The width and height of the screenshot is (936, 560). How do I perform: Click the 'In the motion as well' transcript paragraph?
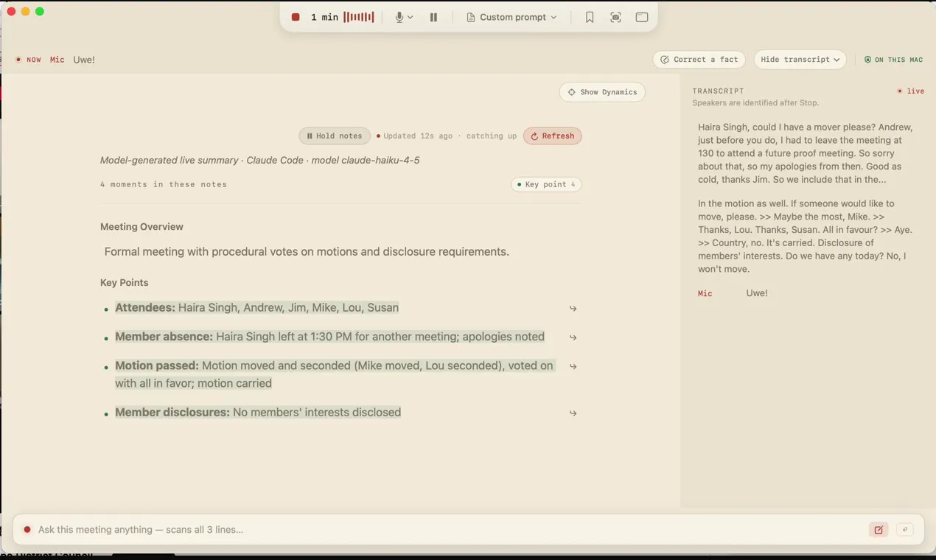pos(806,236)
